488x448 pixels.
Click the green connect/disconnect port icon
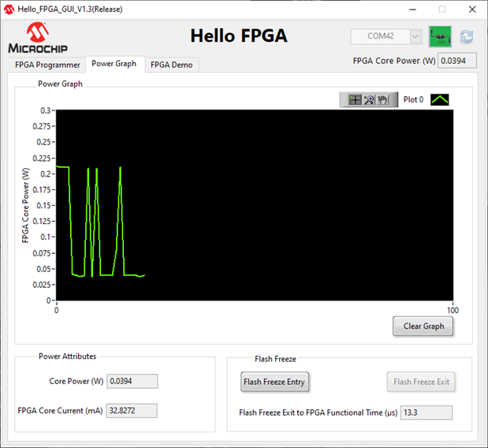click(440, 37)
